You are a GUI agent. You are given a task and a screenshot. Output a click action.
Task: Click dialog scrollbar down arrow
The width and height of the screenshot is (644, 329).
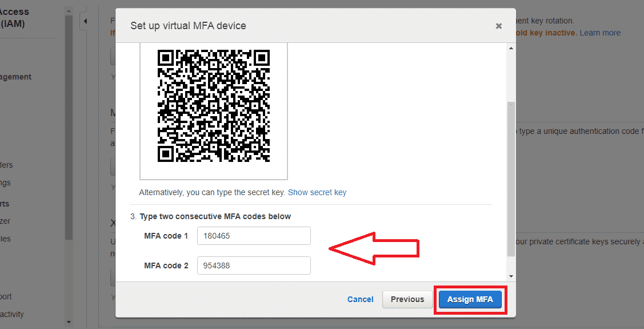[511, 276]
